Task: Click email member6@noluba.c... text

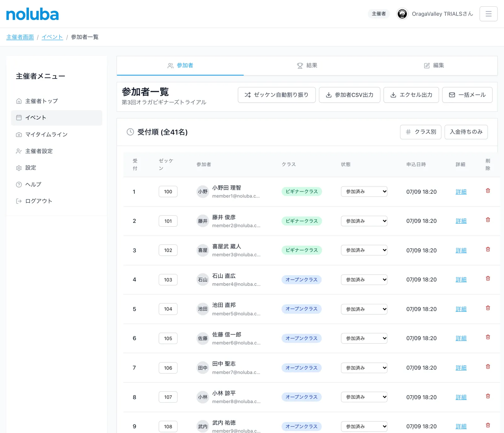Action: point(236,343)
